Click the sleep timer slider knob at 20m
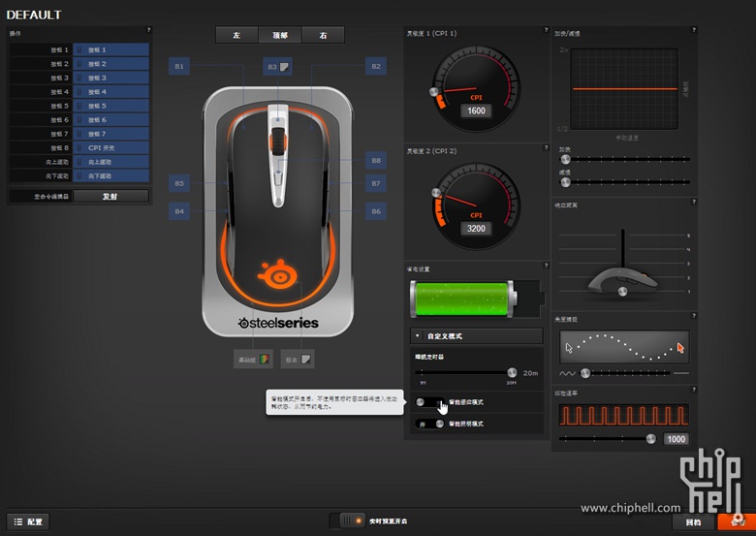This screenshot has height=536, width=756. click(x=512, y=372)
